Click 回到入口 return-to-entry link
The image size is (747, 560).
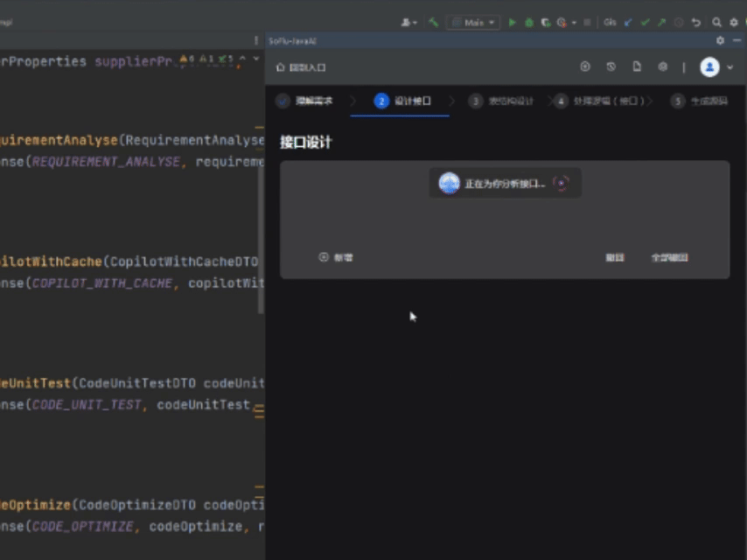point(307,67)
